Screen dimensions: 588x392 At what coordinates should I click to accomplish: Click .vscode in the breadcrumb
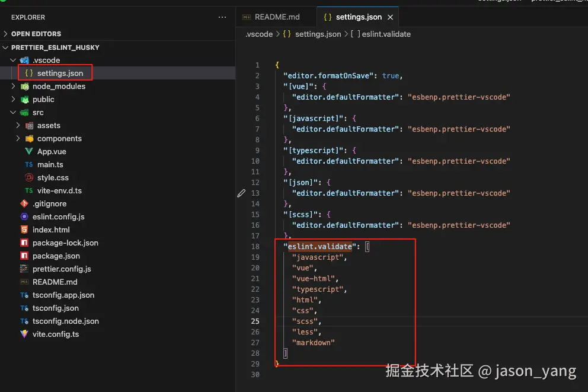[259, 34]
